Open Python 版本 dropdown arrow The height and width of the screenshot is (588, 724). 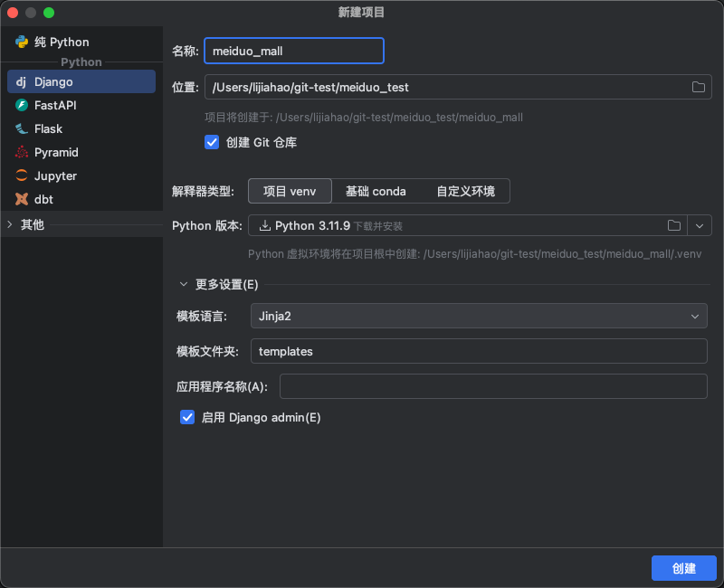tap(700, 225)
